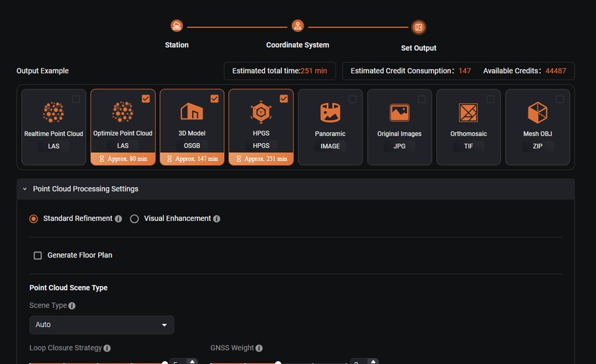Click the Coordinate System step icon

(x=297, y=26)
